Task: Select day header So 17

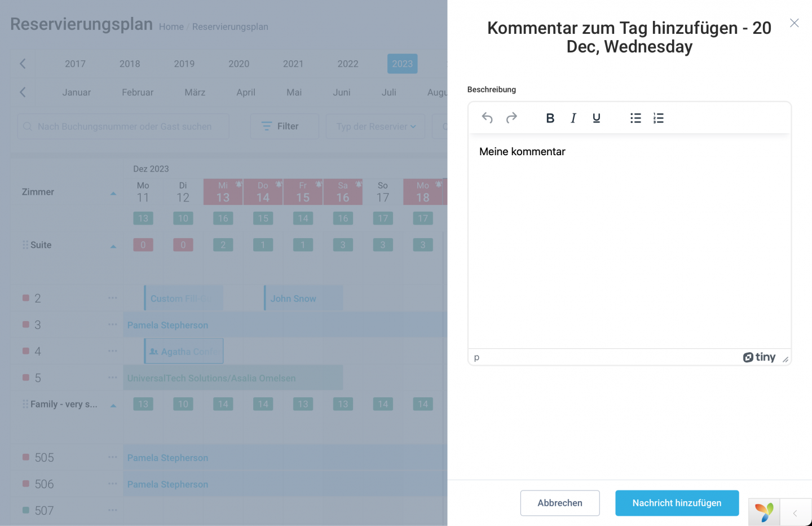Action: [383, 192]
